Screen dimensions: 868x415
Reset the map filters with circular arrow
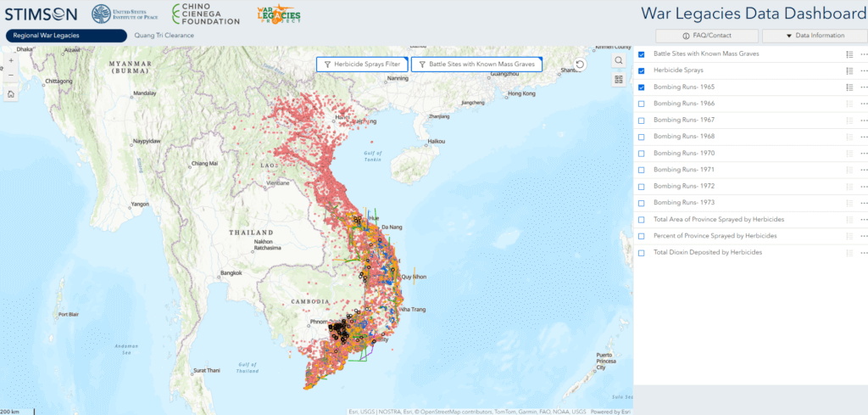point(580,64)
